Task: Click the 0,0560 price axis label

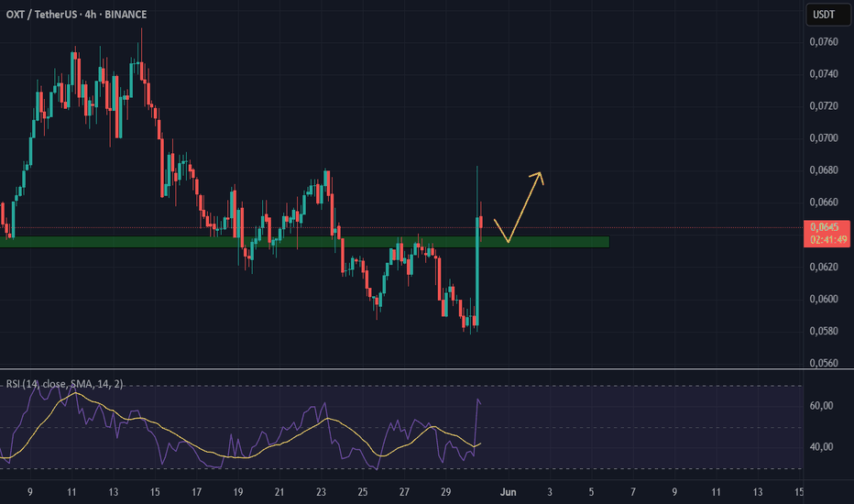Action: [x=824, y=363]
